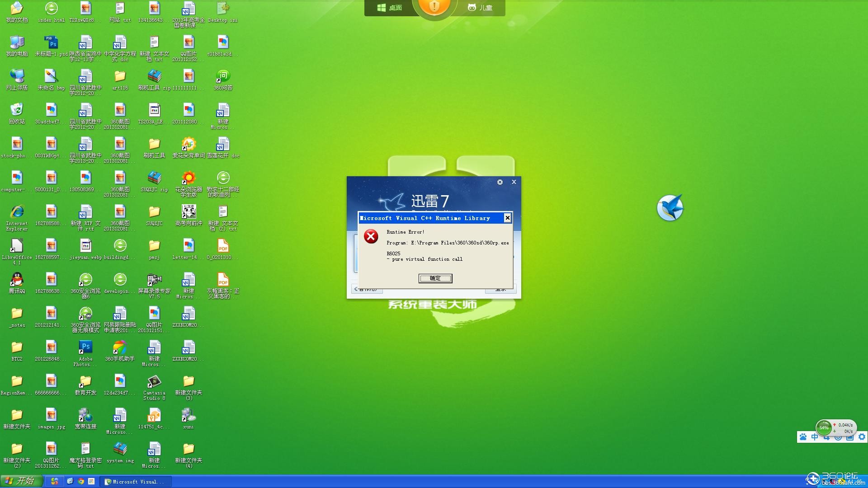Open the xuni network shortcut
This screenshot has height=488, width=868.
pos(189,419)
